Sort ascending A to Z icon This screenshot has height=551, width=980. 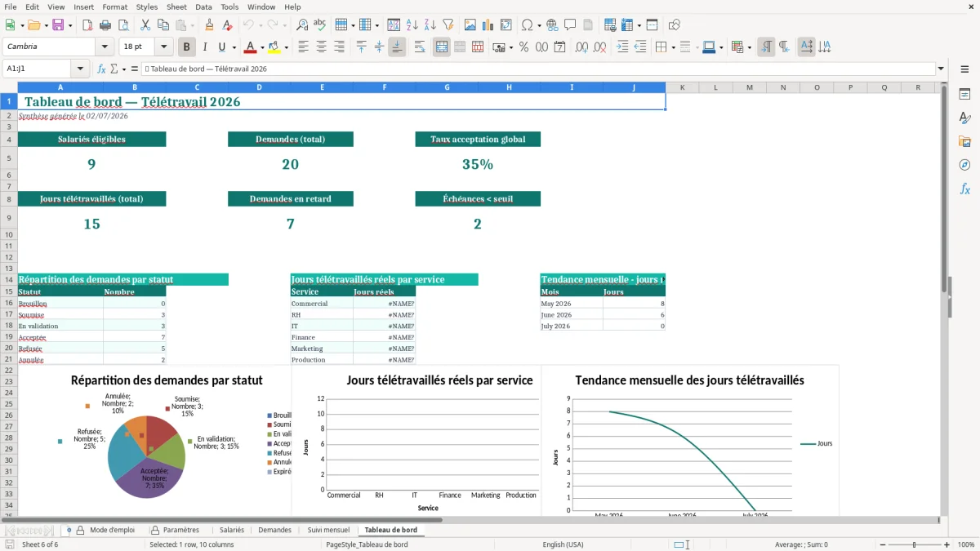click(x=412, y=25)
